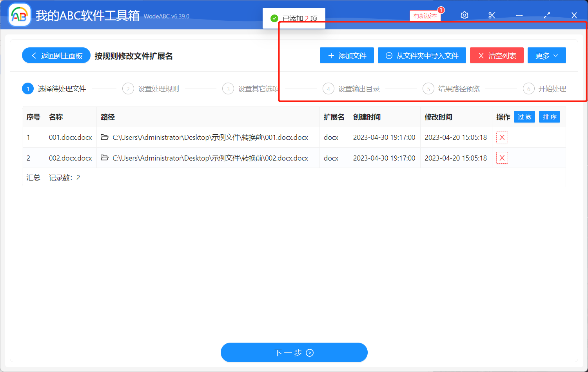The width and height of the screenshot is (588, 372).
Task: Click the expand arrows icon in the title bar
Action: click(x=546, y=15)
